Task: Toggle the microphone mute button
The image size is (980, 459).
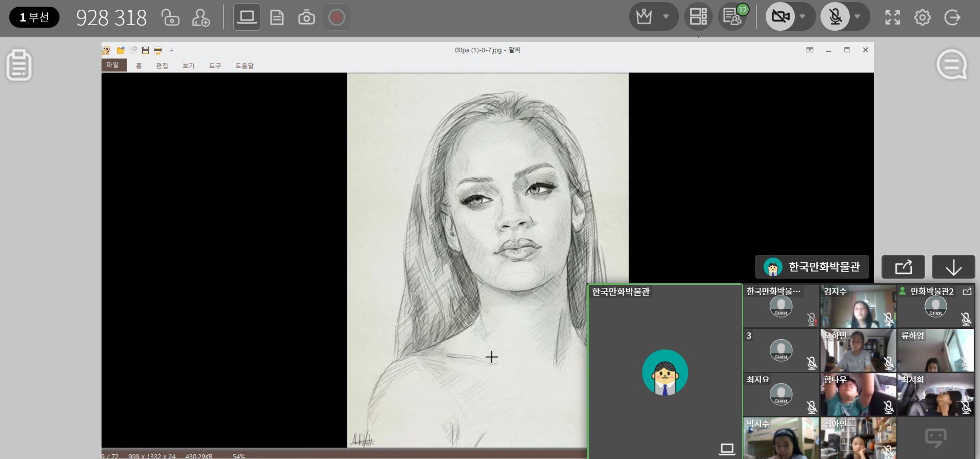Action: click(835, 16)
